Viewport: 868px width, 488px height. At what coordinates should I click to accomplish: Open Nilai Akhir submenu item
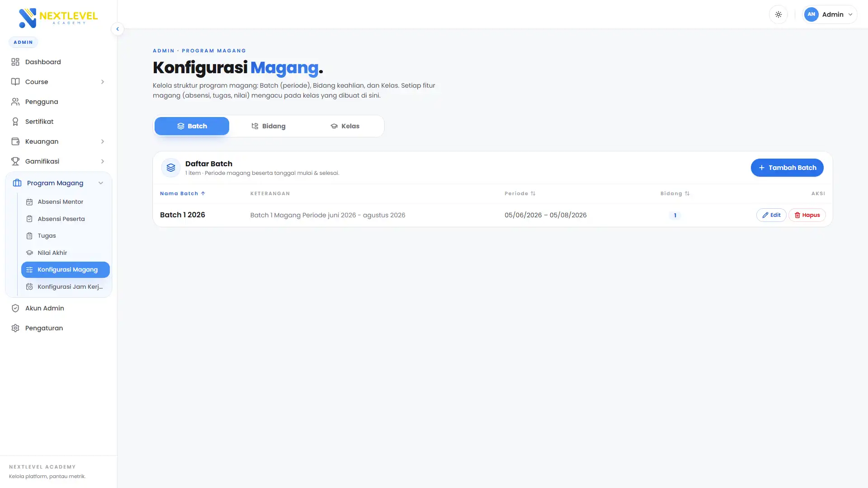[x=65, y=253]
